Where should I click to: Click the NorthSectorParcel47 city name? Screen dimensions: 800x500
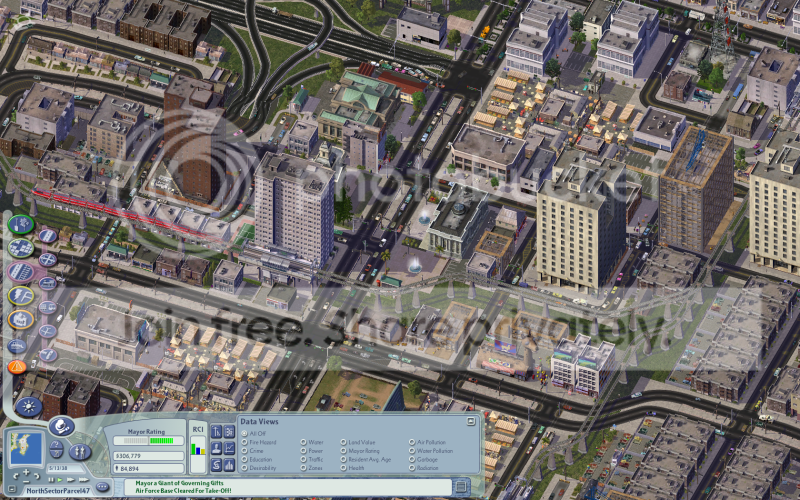click(58, 490)
